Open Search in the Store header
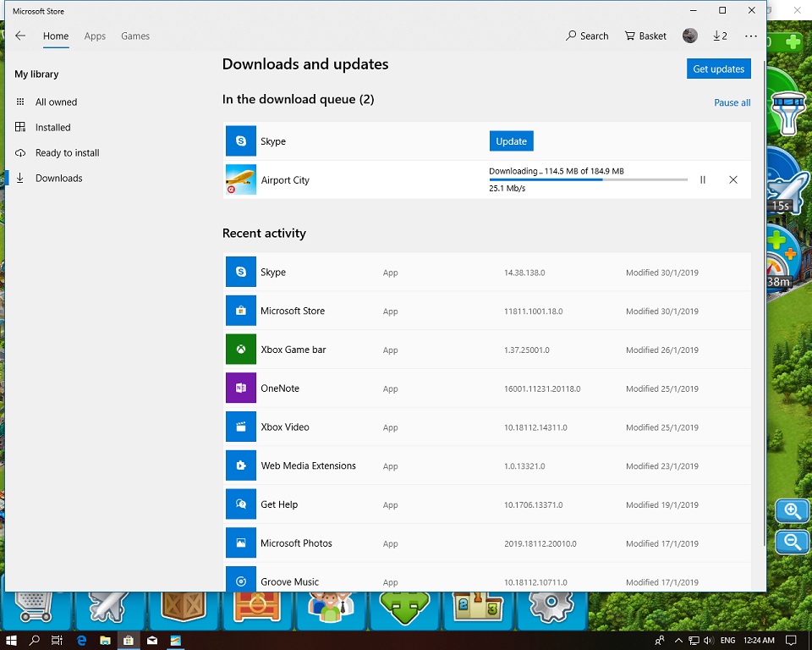The image size is (812, 650). point(587,36)
